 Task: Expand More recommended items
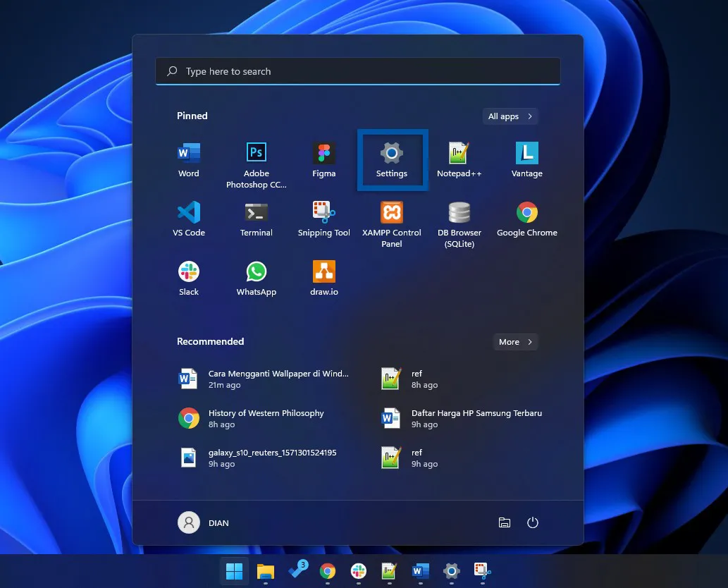pos(515,341)
